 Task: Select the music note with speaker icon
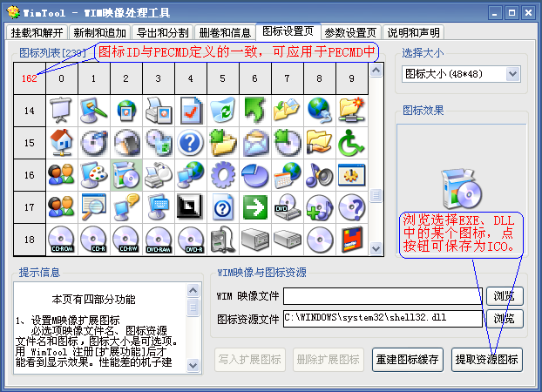320,174
